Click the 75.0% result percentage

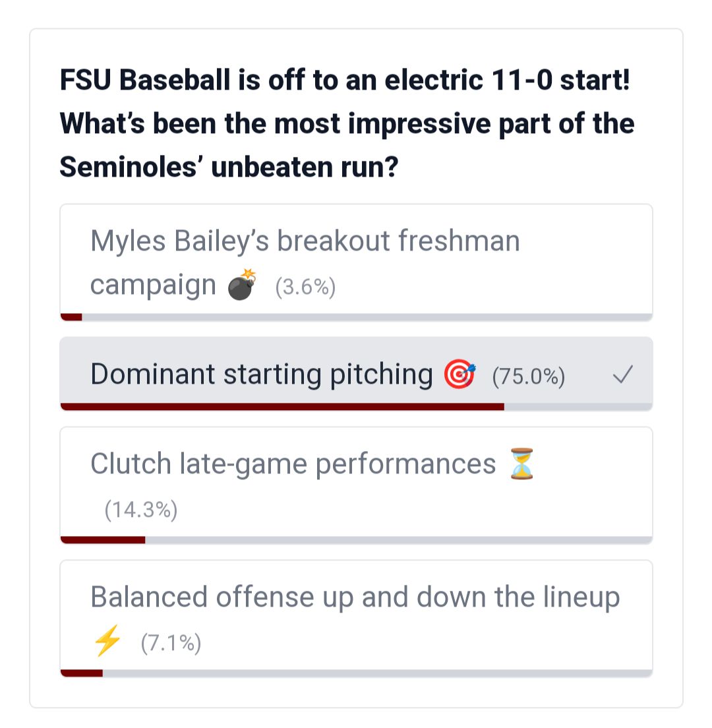tap(528, 377)
